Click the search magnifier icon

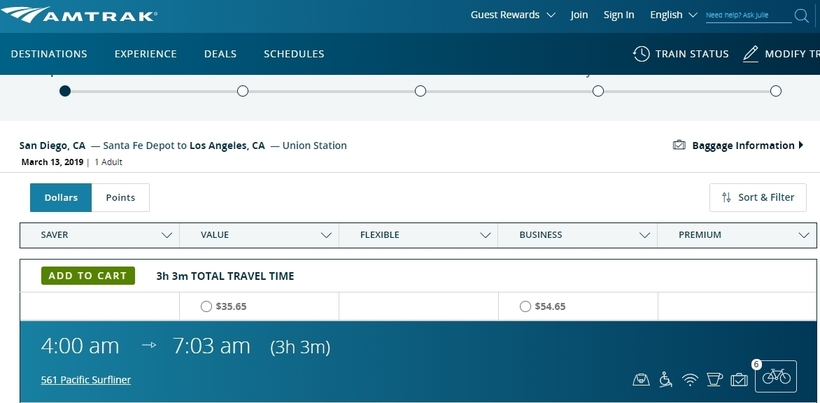click(801, 15)
